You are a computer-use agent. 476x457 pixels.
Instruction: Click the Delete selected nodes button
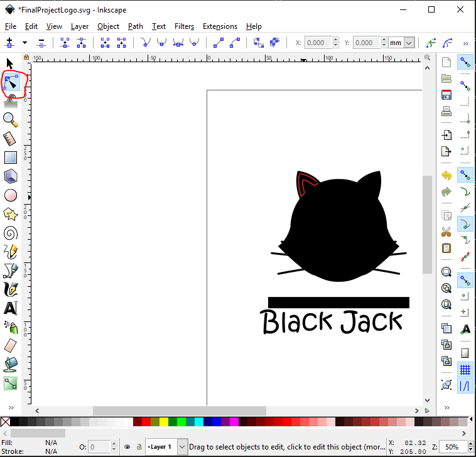[x=41, y=43]
